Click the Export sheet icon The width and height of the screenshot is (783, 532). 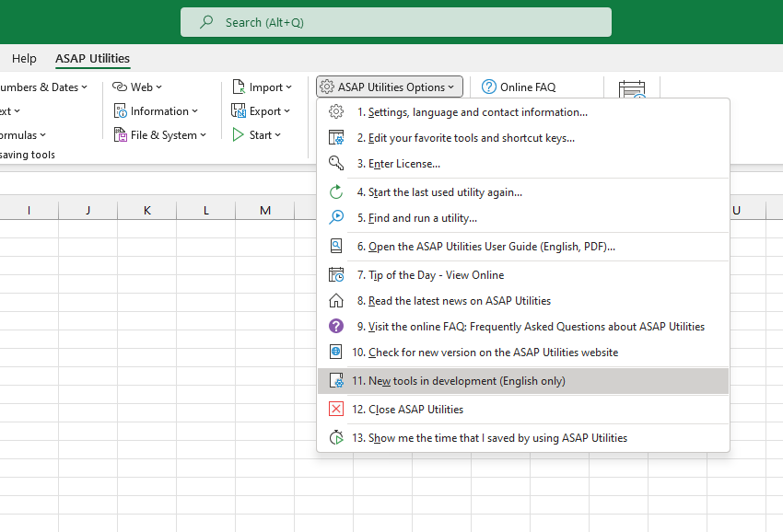(x=239, y=110)
